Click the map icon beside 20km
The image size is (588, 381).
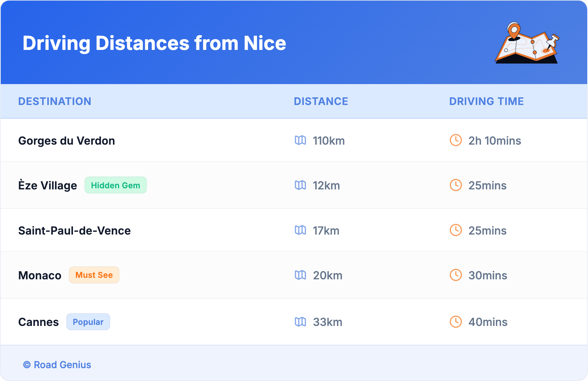pyautogui.click(x=300, y=275)
